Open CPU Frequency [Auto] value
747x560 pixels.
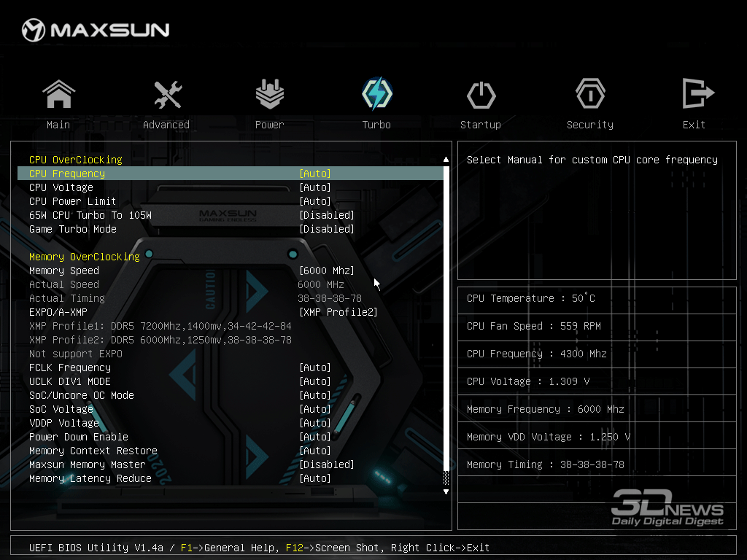coord(315,174)
